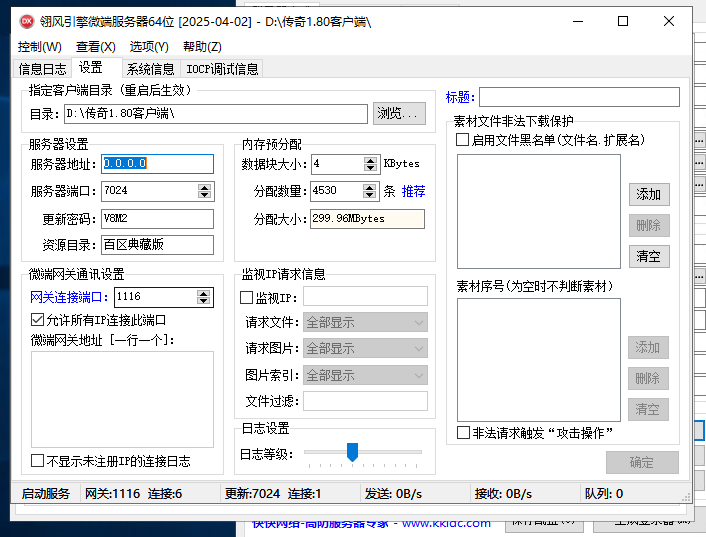Switch to the 系统信息 tab
The height and width of the screenshot is (537, 706).
(150, 69)
